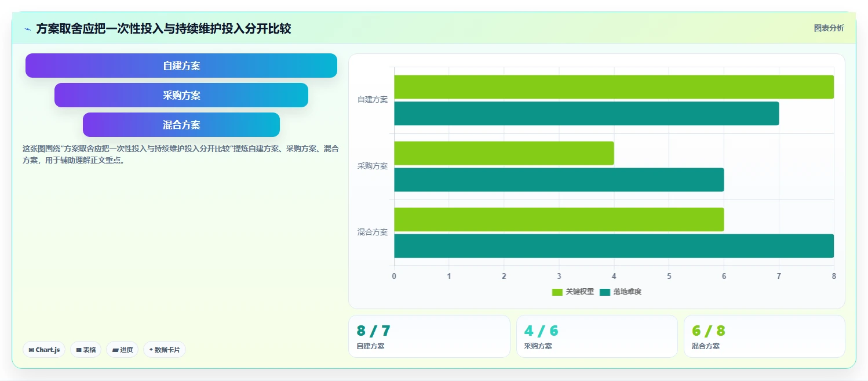Click the 混合方案 funnel bar
Image resolution: width=868 pixels, height=381 pixels.
(181, 125)
